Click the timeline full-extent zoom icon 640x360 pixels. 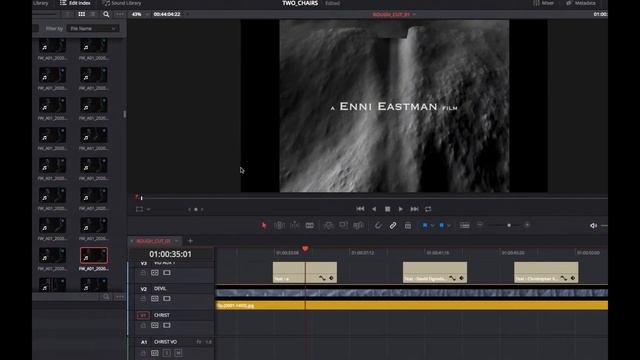pyautogui.click(x=464, y=225)
